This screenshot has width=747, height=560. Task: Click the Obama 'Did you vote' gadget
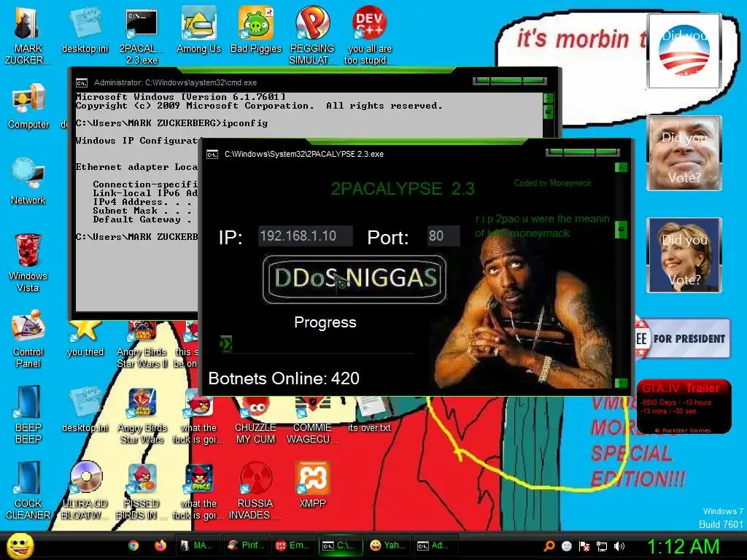click(684, 51)
